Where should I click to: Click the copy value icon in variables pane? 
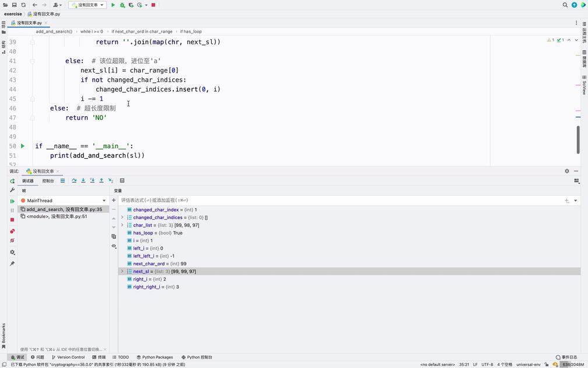(x=114, y=237)
